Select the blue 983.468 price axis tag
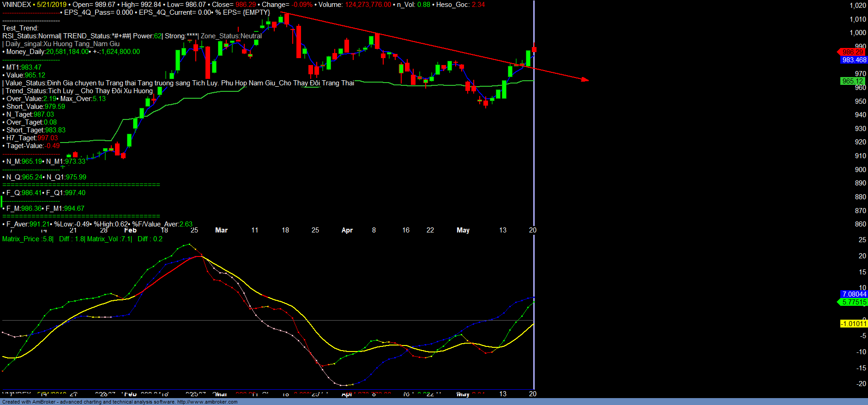The height and width of the screenshot is (405, 868). pos(854,60)
